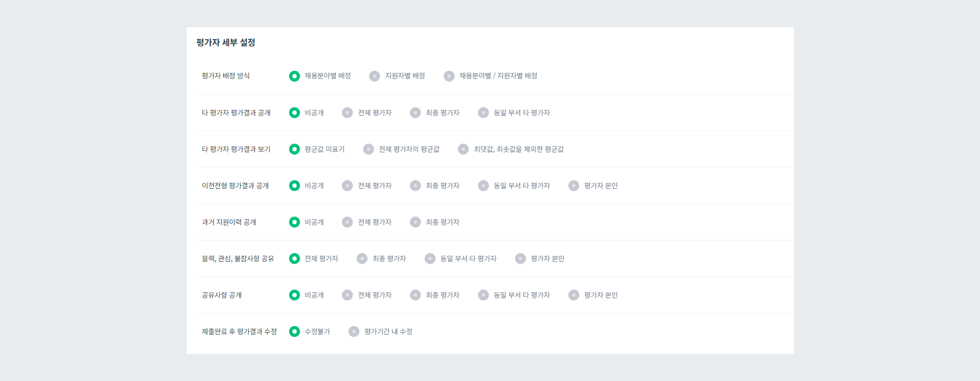
Task: Enable 전체 평가자 for 타 평가자 평가결과 공개
Action: pos(347,113)
